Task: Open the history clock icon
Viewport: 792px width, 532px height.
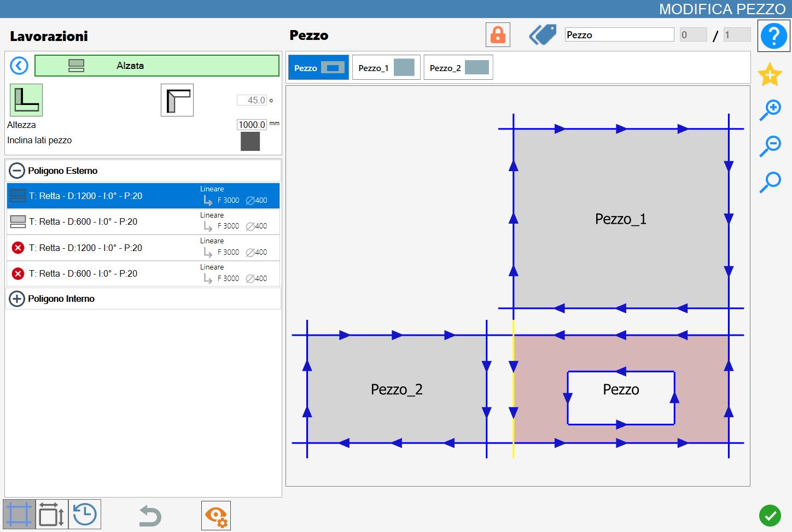Action: tap(85, 515)
